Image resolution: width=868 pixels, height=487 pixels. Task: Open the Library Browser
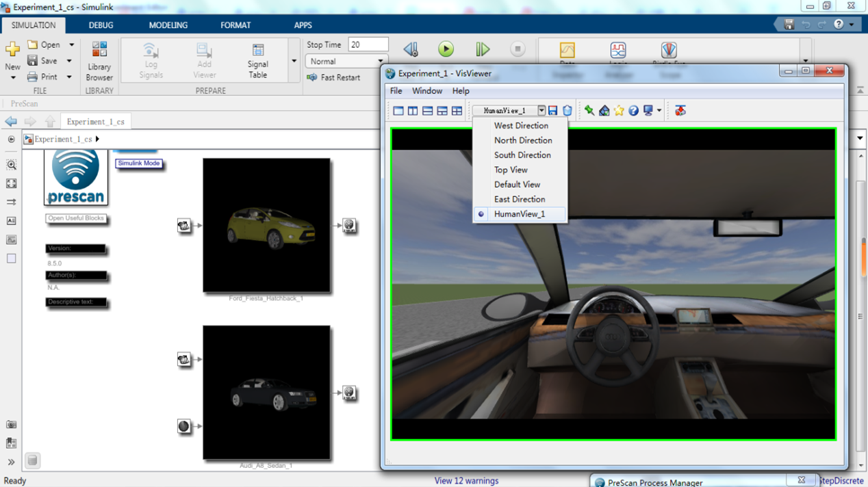coord(99,61)
